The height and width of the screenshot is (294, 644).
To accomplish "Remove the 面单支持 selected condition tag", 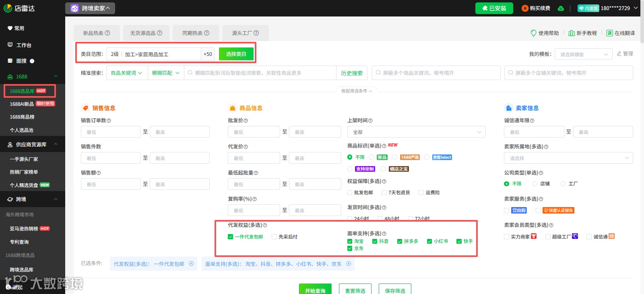I will [x=349, y=264].
